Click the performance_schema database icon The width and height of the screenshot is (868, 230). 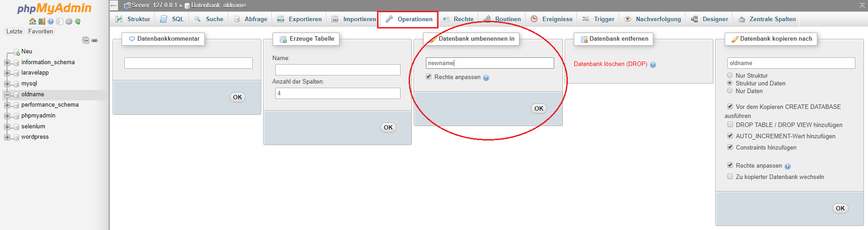pos(16,105)
